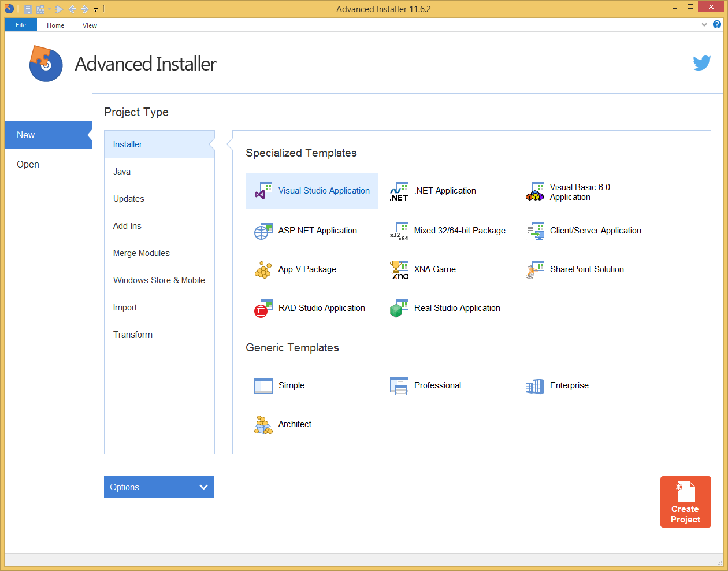Open the File menu tab
The height and width of the screenshot is (571, 728).
[21, 25]
